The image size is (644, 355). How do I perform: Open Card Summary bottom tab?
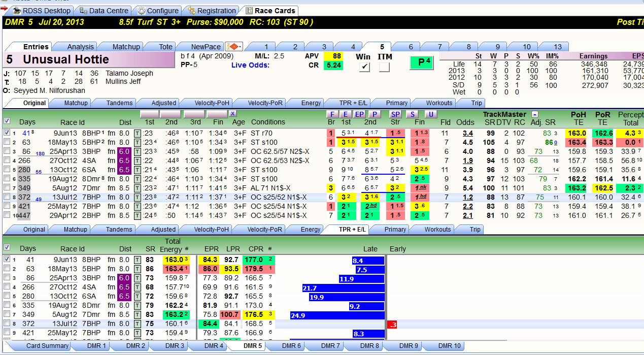[x=47, y=346]
